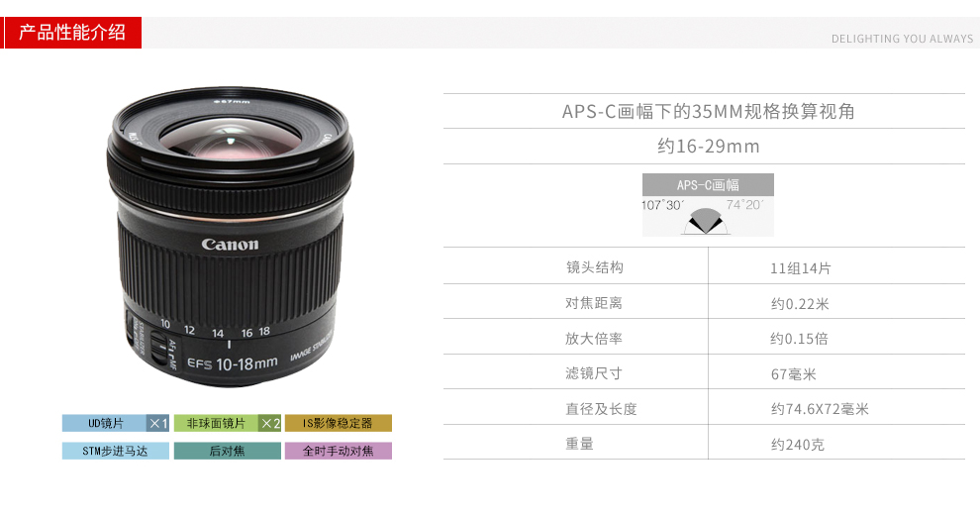Click the APS-C画幅 angle diagram icon
Image resolution: width=980 pixels, height=517 pixels.
[x=706, y=221]
